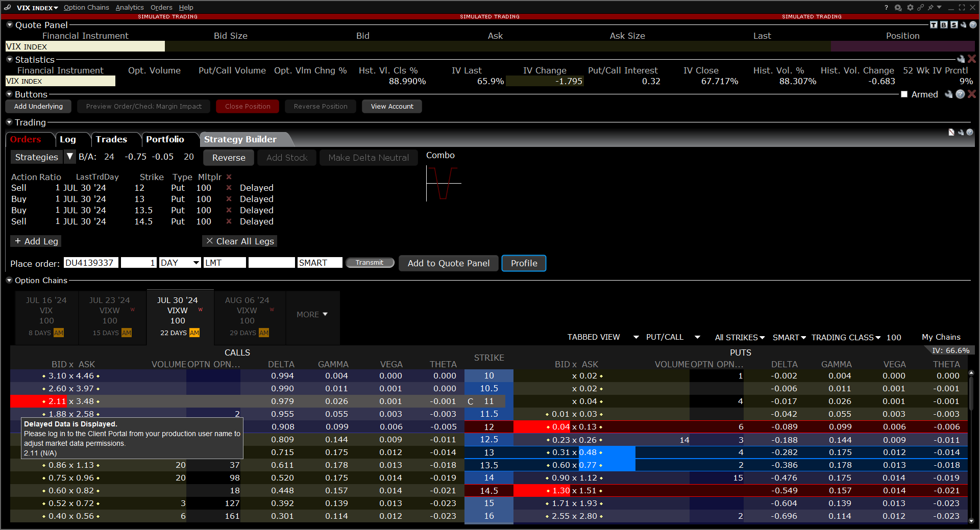Enable the Armed checkbox
The height and width of the screenshot is (530, 980).
coord(904,94)
